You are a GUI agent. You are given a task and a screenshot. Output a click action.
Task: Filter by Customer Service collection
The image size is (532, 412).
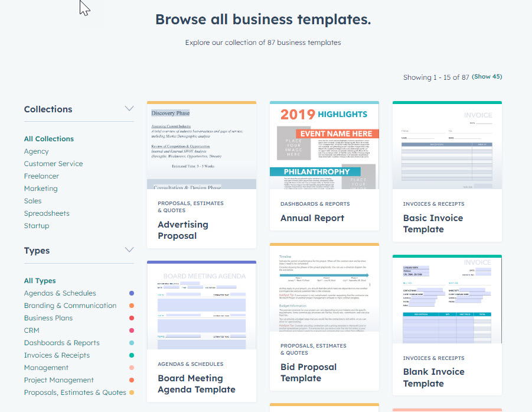(53, 164)
